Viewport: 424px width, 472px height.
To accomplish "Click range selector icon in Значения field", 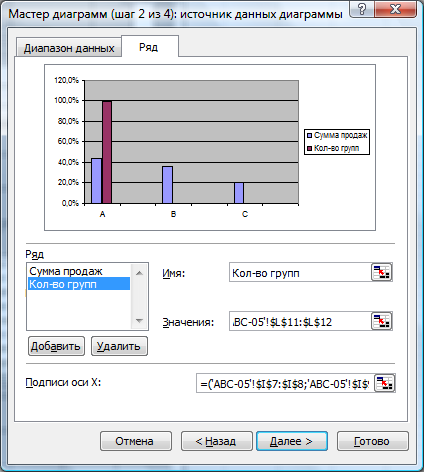I will pos(381,321).
